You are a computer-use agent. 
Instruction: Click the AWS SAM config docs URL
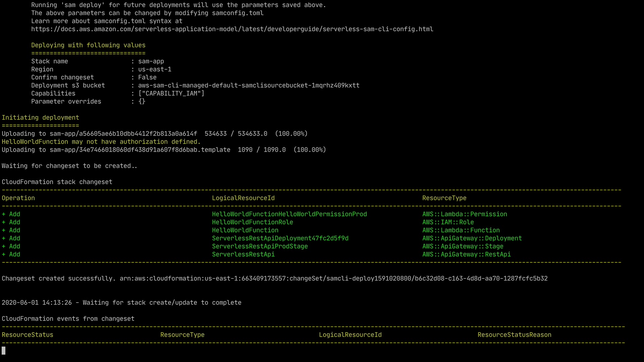232,29
